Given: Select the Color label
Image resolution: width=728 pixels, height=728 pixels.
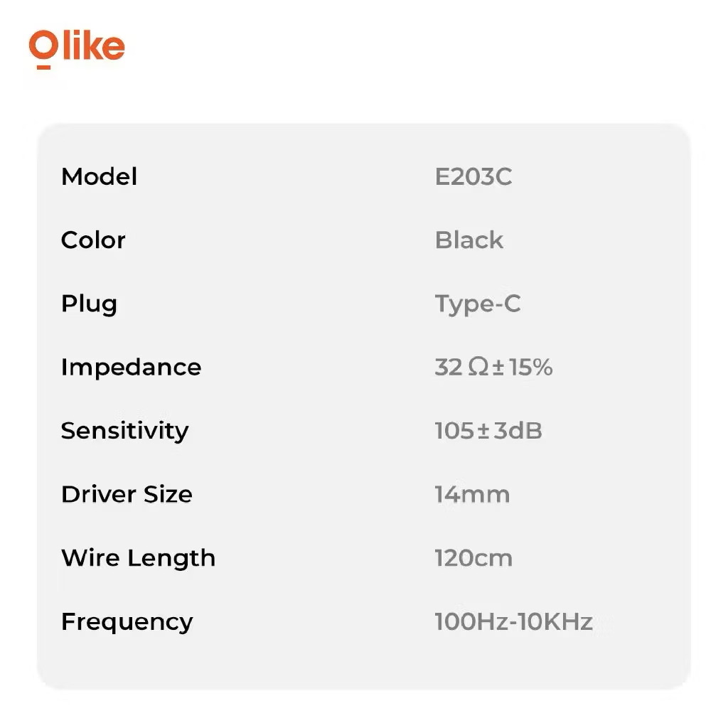Looking at the screenshot, I should click(x=93, y=240).
